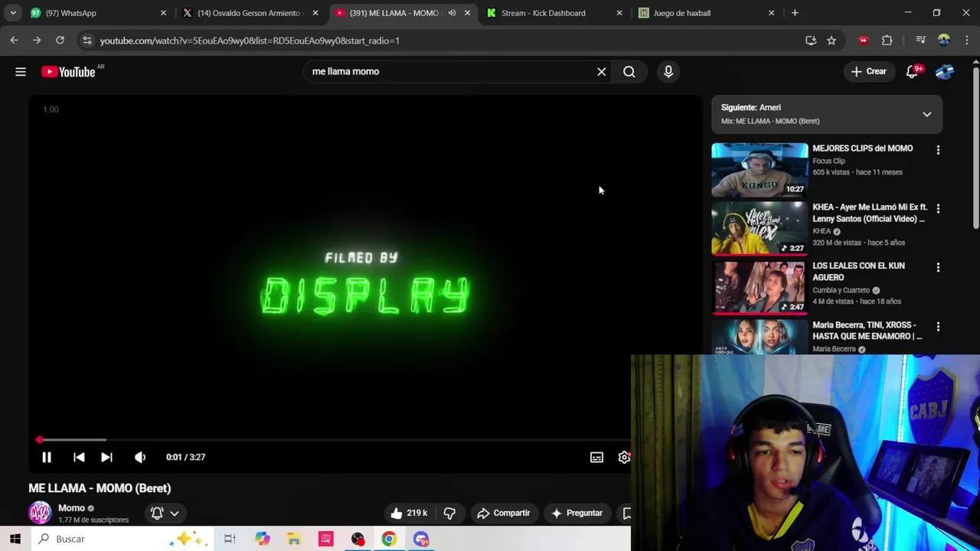
Task: Open Chrome three-dot menu
Action: (968, 41)
